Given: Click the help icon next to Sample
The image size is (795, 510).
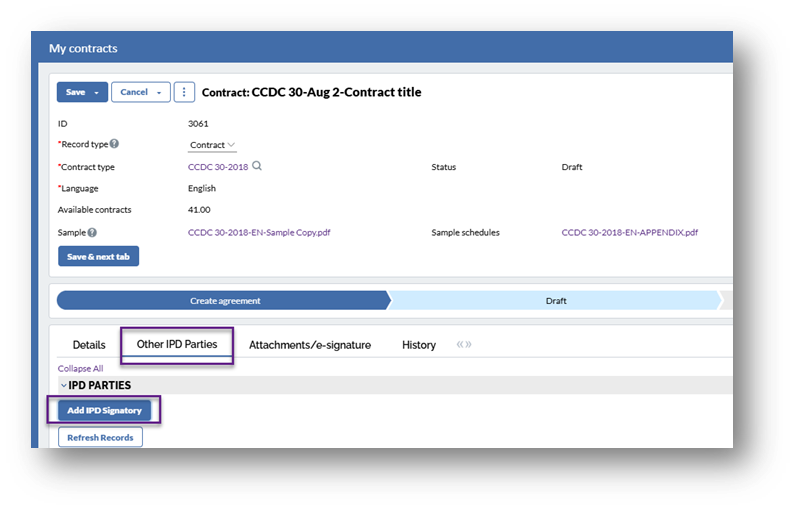Looking at the screenshot, I should tap(92, 232).
